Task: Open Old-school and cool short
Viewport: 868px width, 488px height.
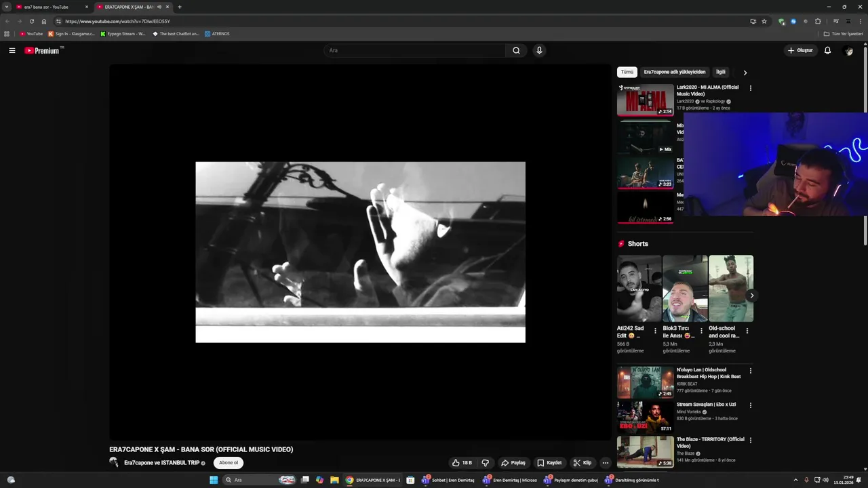Action: coord(731,288)
